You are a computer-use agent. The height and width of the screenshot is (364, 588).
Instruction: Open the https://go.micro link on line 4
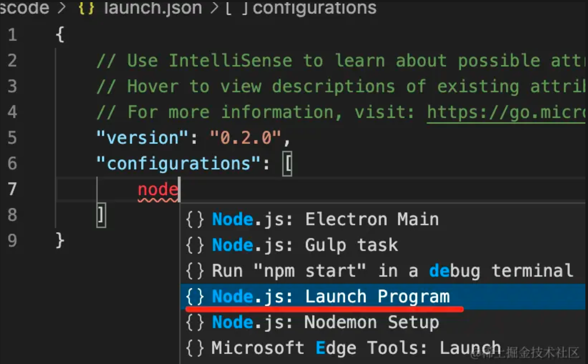pos(505,112)
